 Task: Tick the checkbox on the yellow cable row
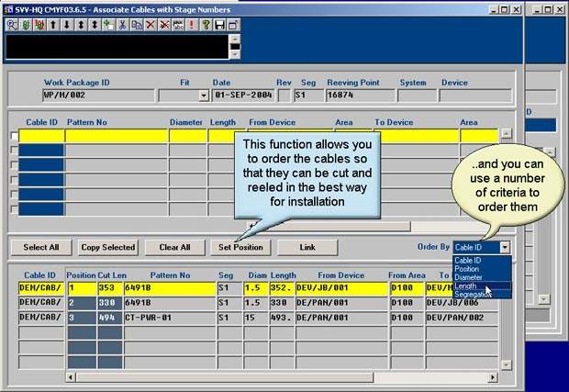pos(14,137)
